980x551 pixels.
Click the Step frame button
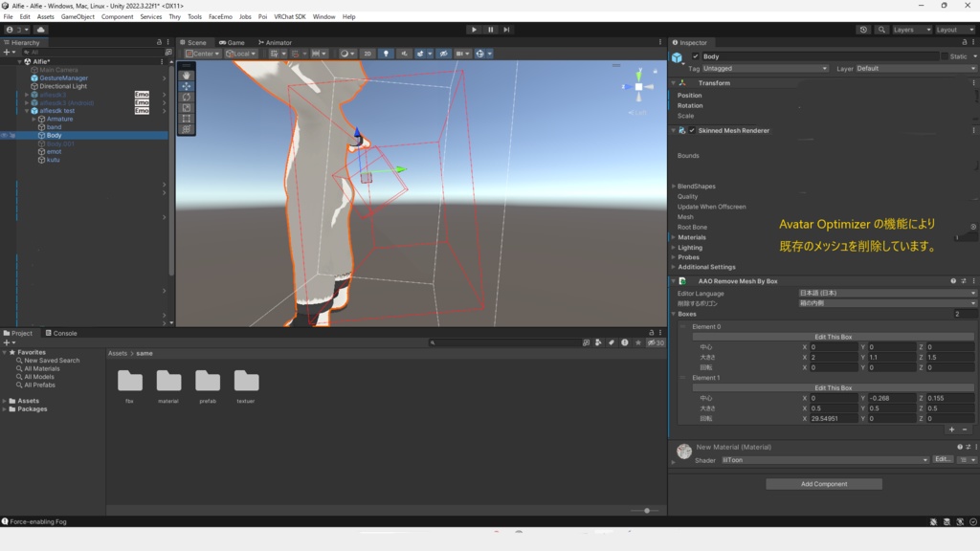tap(506, 30)
